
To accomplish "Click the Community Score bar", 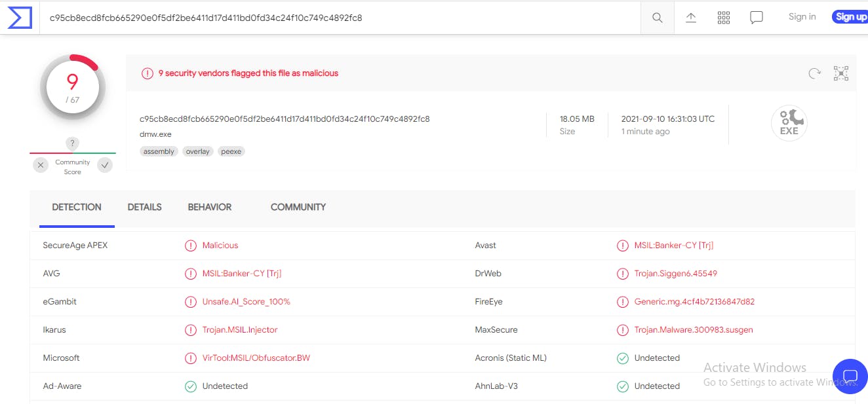I will [x=73, y=153].
